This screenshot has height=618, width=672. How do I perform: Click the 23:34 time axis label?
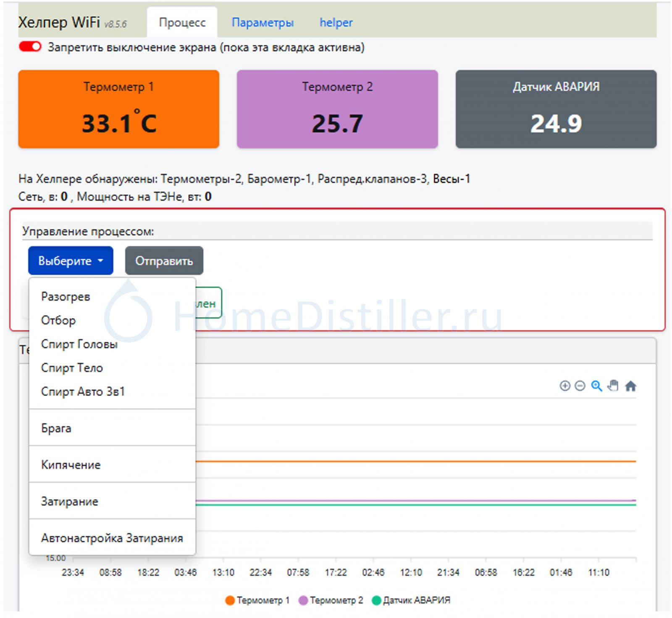point(73,572)
